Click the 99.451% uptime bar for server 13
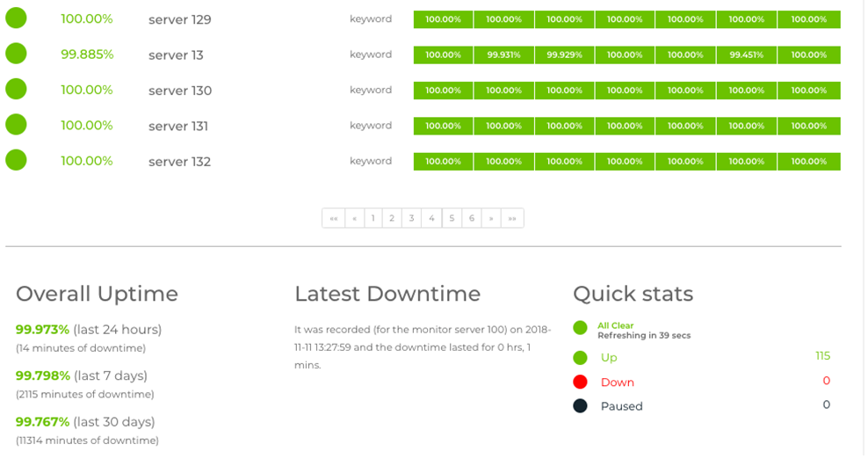 coord(747,55)
